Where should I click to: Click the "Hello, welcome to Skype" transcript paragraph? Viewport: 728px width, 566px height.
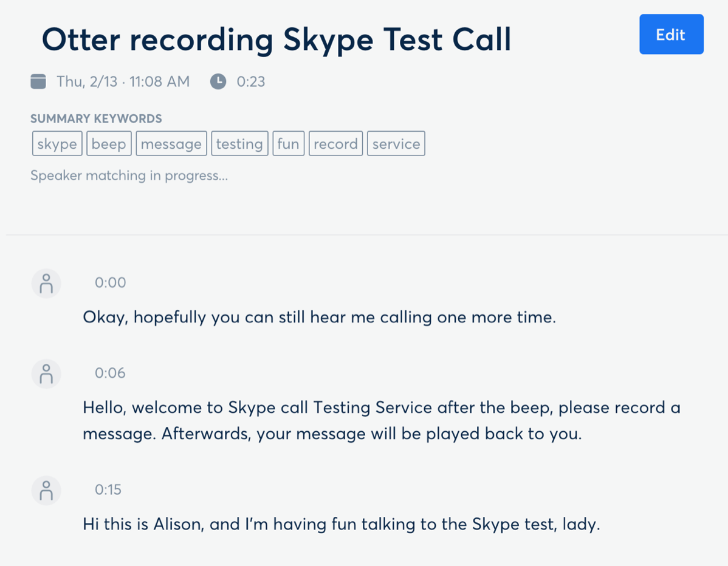click(381, 420)
